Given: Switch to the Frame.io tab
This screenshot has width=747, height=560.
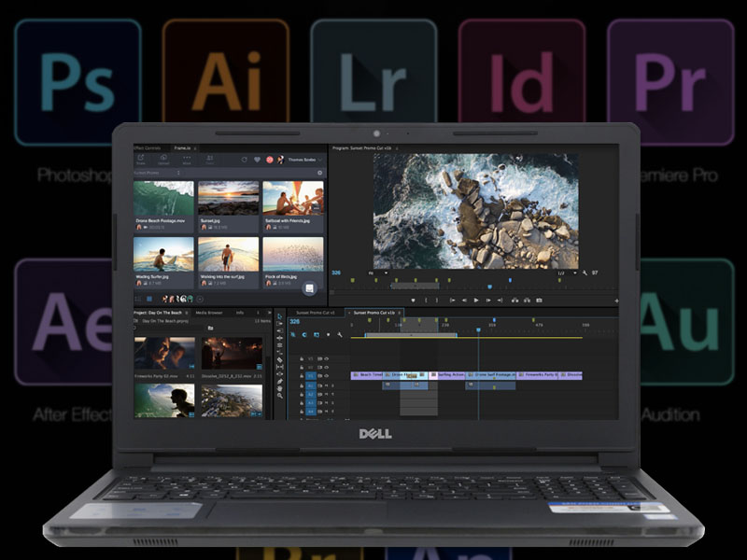Looking at the screenshot, I should click(182, 148).
